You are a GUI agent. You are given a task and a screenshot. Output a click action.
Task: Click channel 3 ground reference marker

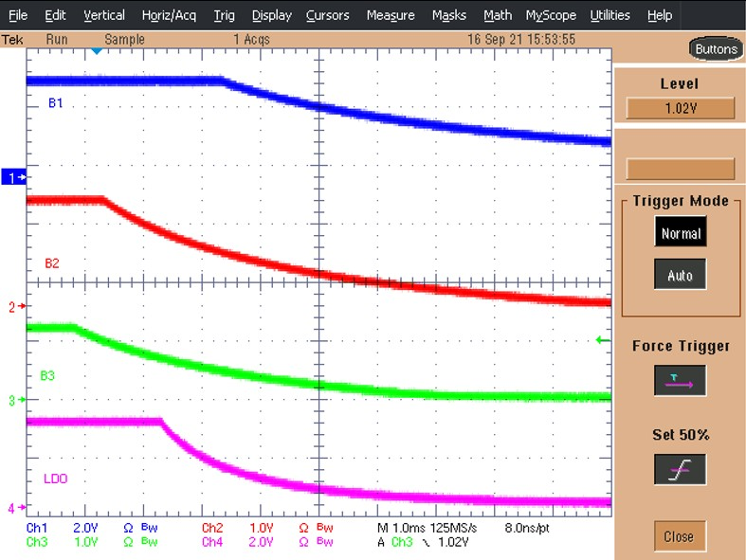point(14,401)
